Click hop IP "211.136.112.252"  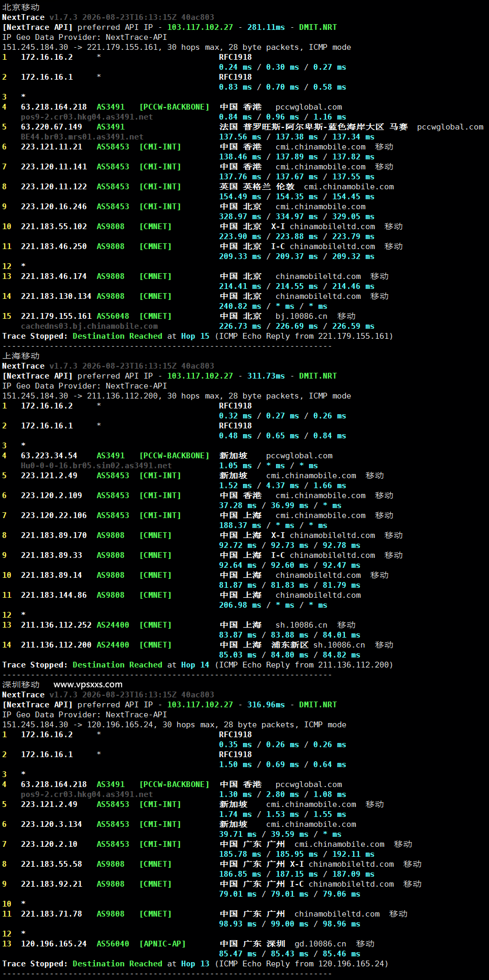point(56,625)
